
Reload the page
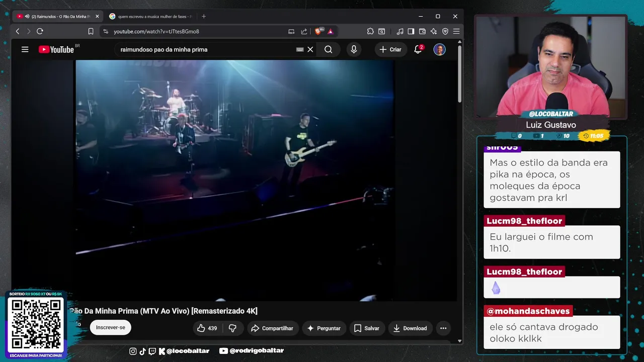tap(40, 31)
